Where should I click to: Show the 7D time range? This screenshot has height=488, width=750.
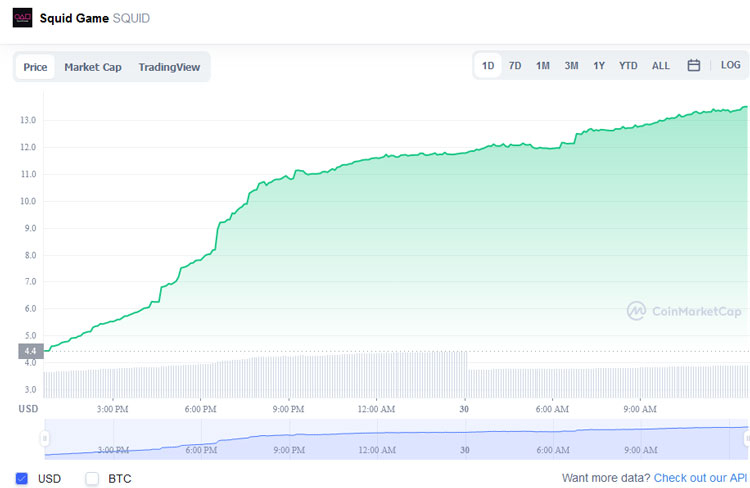(x=515, y=66)
